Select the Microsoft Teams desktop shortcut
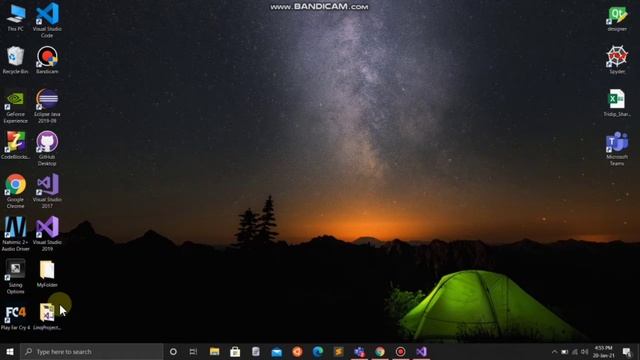Image resolution: width=640 pixels, height=360 pixels. tap(617, 149)
